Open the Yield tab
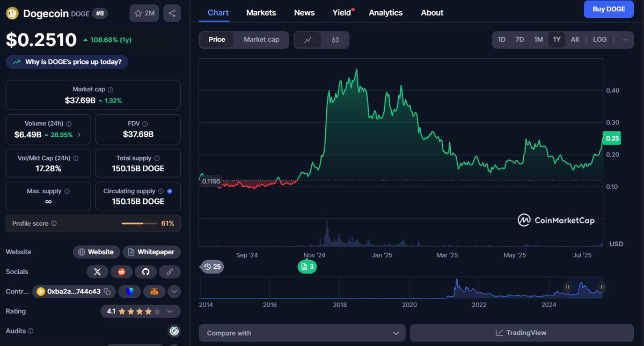Viewport: 644px width, 346px height. [x=342, y=13]
